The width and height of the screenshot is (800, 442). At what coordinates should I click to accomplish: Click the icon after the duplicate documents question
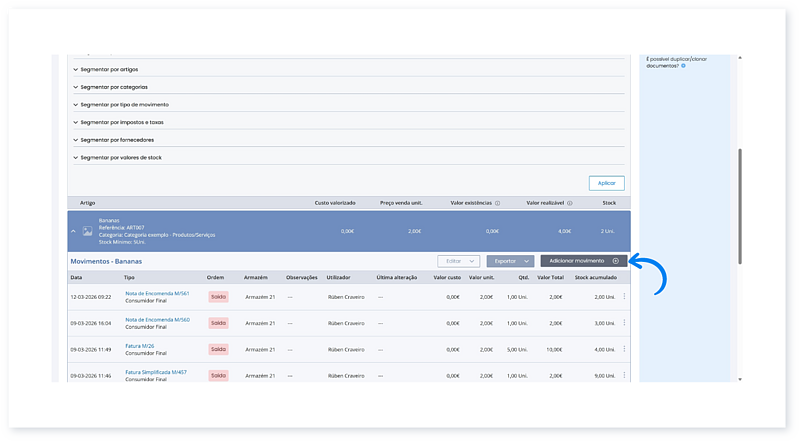tap(684, 65)
